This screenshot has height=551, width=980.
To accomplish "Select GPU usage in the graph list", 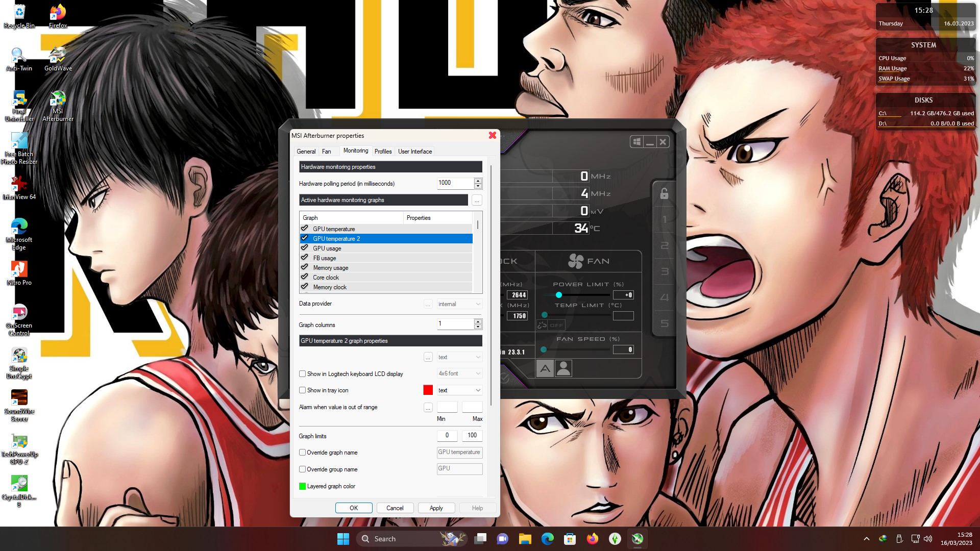I will coord(327,248).
